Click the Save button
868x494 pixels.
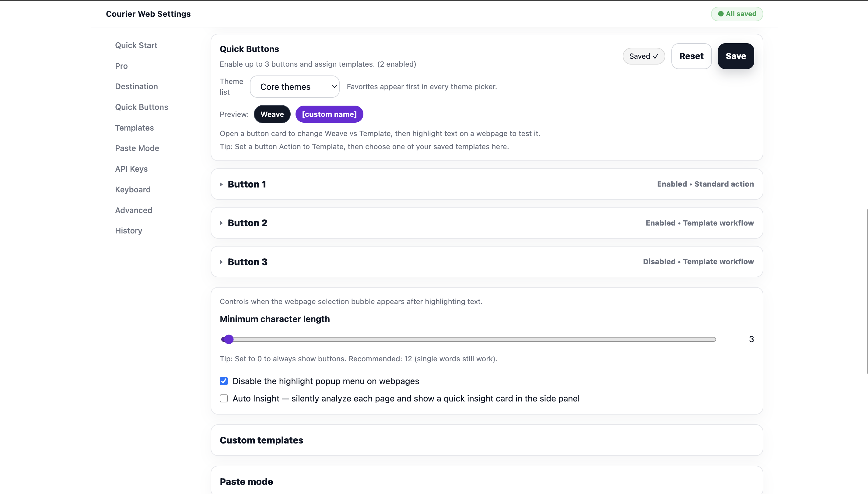(735, 56)
